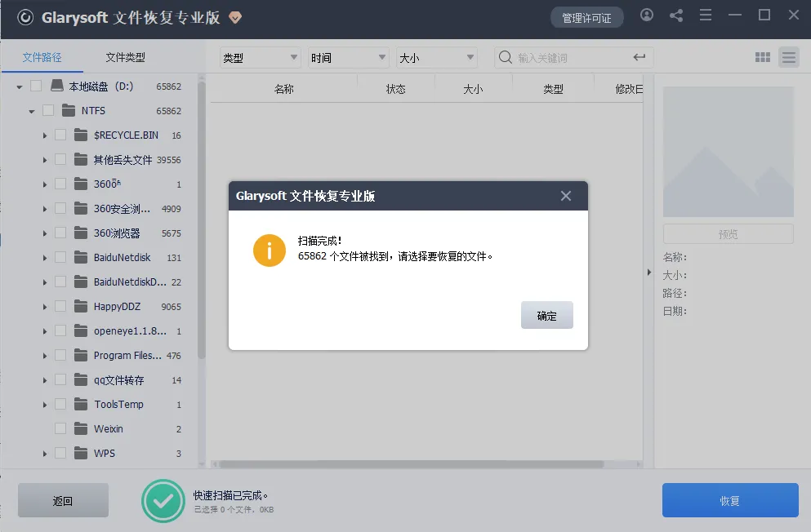
Task: Select the qq文件转存 tree row
Action: click(x=100, y=379)
